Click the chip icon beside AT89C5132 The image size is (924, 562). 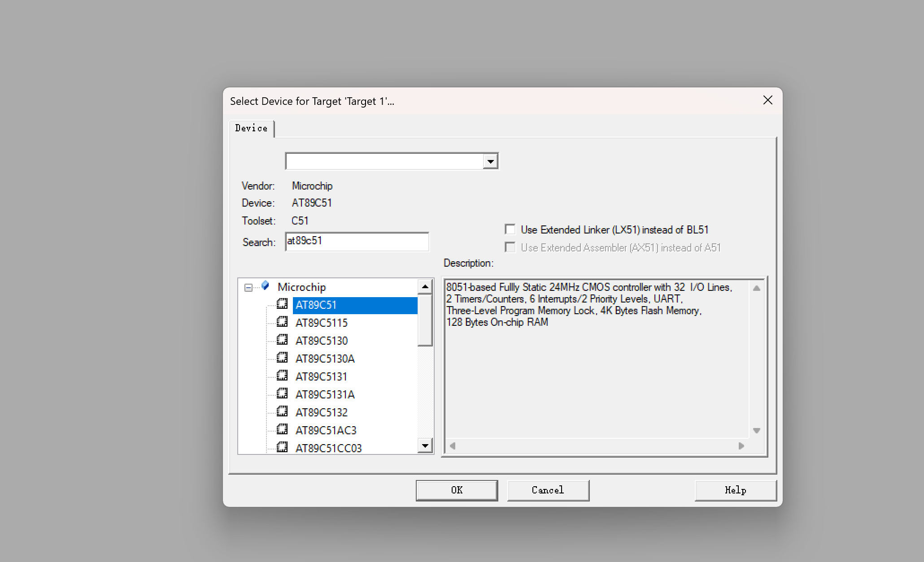click(282, 411)
